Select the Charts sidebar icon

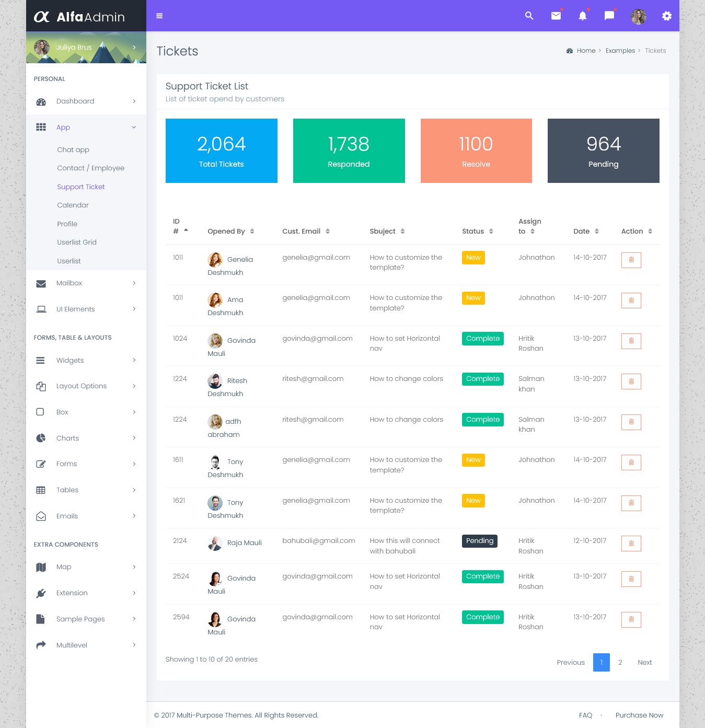coord(41,438)
